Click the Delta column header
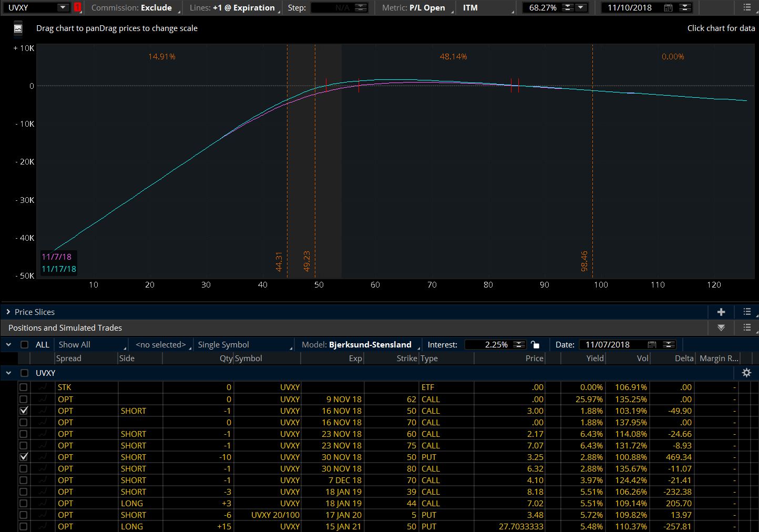 683,359
